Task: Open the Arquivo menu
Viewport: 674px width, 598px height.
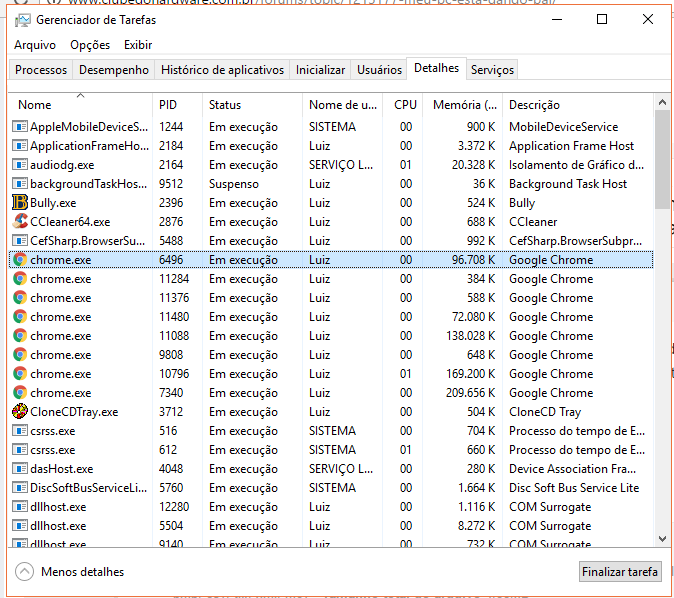Action: click(x=35, y=45)
